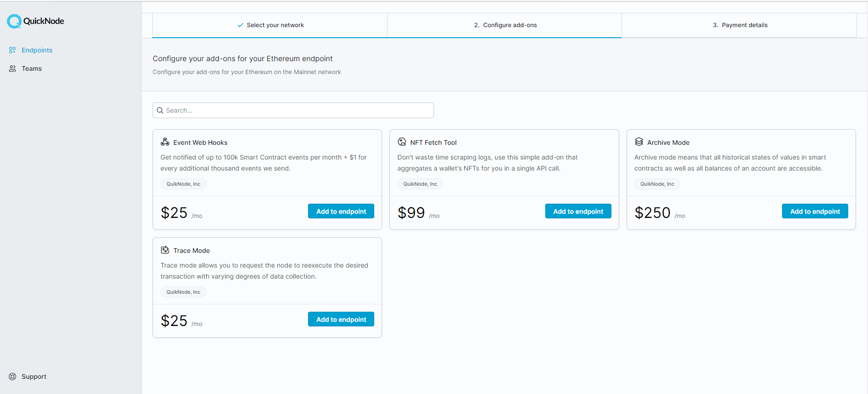Focus the add-ons Search field
The width and height of the screenshot is (868, 394).
click(x=293, y=110)
